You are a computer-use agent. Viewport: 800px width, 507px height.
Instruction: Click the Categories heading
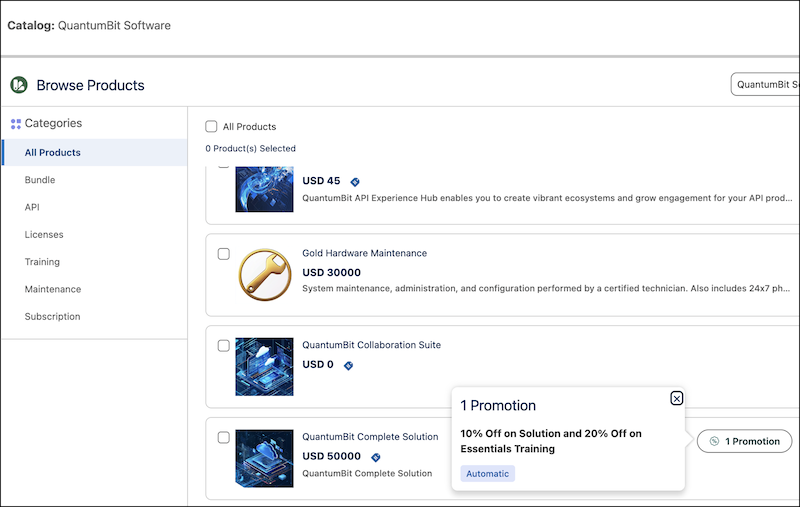[x=53, y=123]
